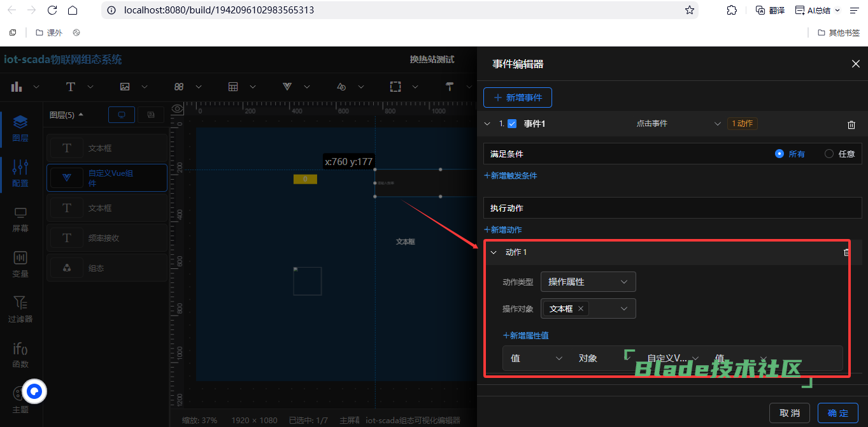868x427 pixels.
Task: Open the 点击事件 event type dropdown
Action: [x=678, y=124]
